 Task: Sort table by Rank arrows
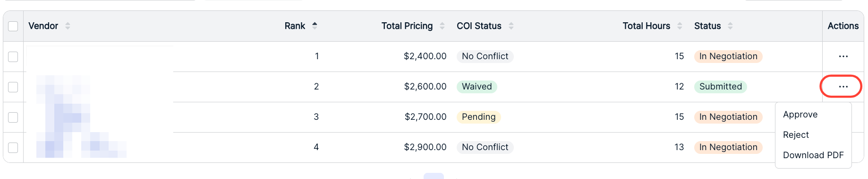coord(315,26)
